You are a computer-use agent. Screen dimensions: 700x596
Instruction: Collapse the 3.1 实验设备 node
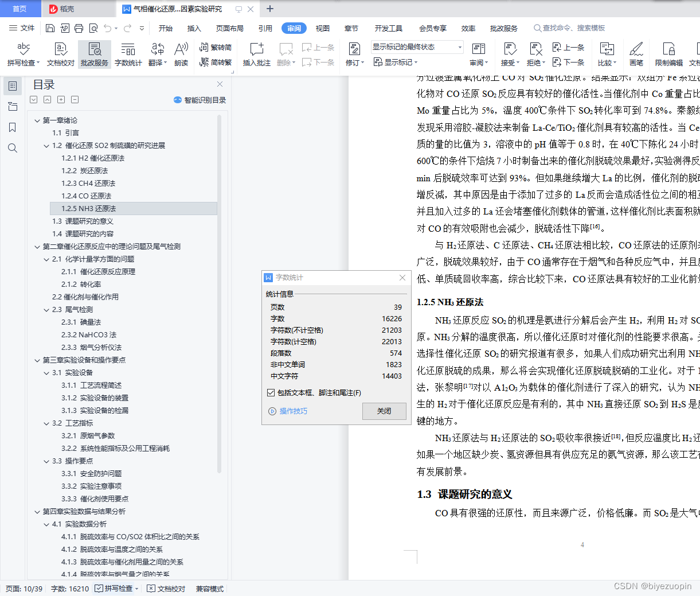tap(46, 373)
